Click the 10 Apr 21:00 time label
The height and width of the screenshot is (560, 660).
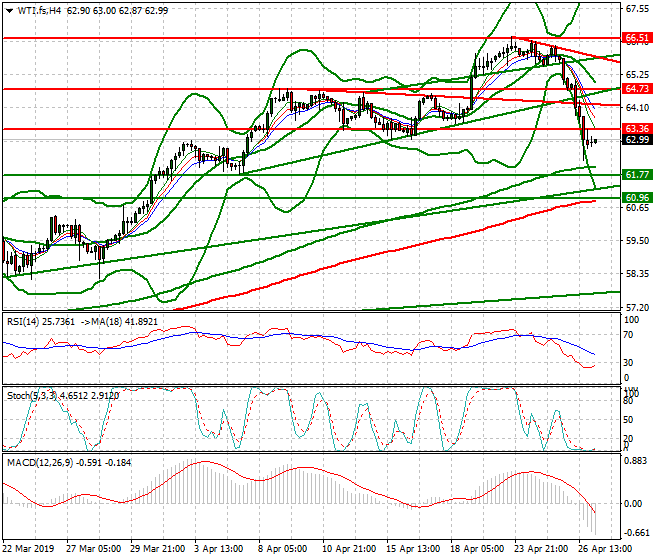tap(349, 549)
